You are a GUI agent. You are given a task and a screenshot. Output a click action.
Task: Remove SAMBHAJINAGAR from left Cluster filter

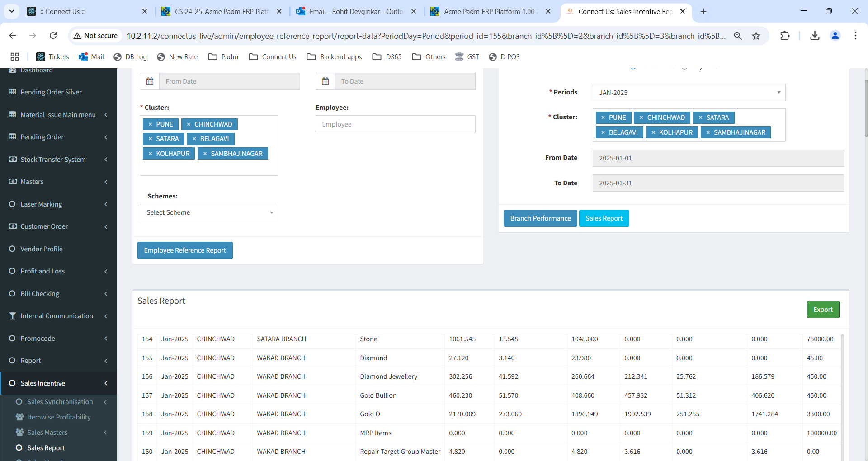click(205, 154)
